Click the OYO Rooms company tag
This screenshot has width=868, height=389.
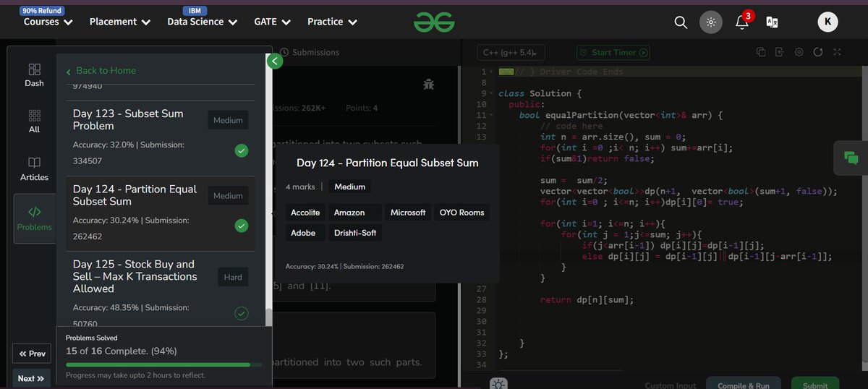(x=462, y=213)
